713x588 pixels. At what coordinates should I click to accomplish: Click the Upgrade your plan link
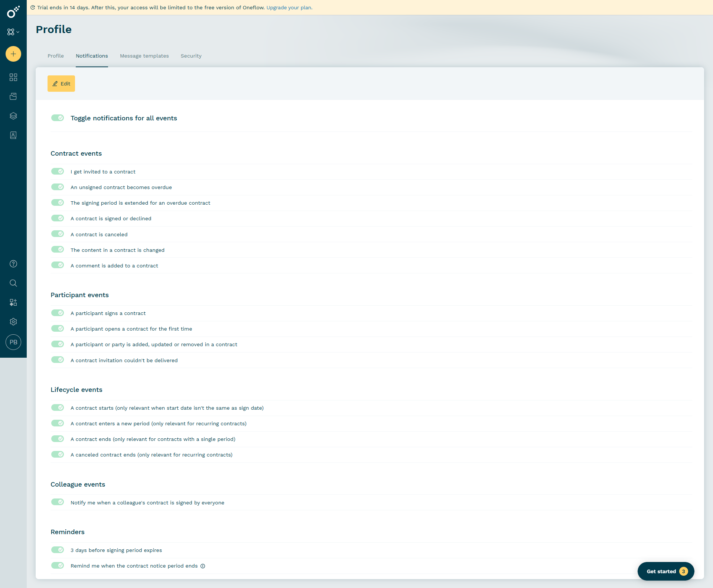289,7
